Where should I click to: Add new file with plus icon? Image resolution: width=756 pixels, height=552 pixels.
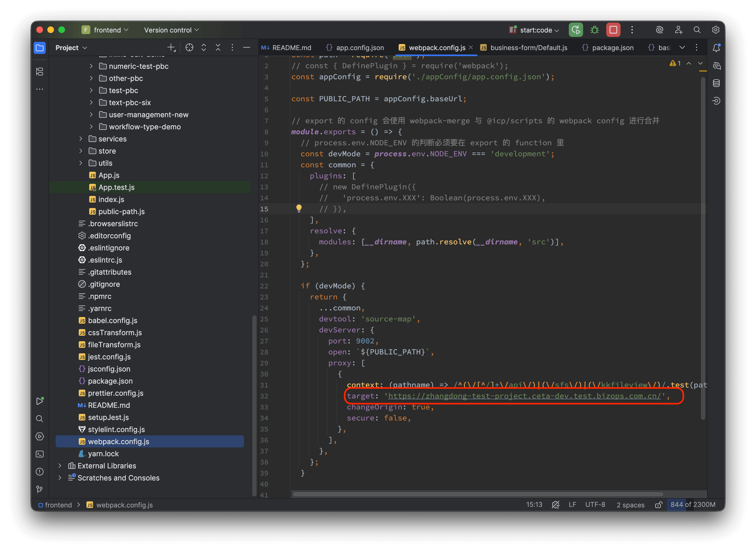coord(172,48)
